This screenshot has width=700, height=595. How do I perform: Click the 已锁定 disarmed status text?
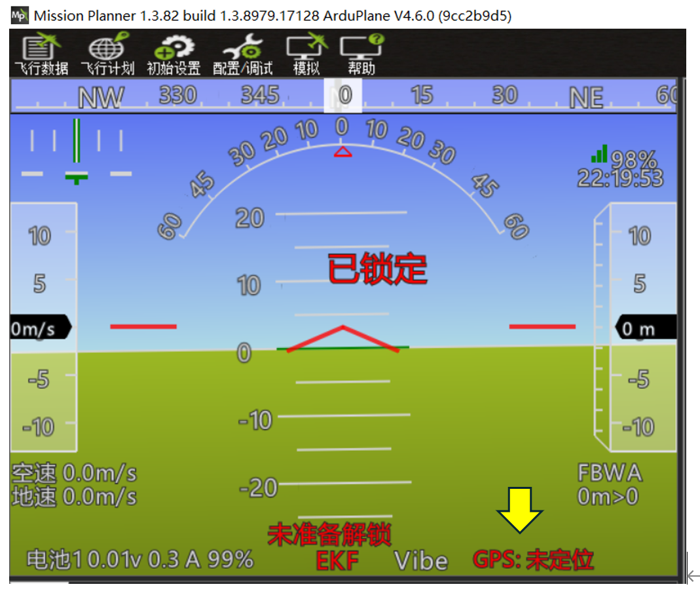coord(377,269)
